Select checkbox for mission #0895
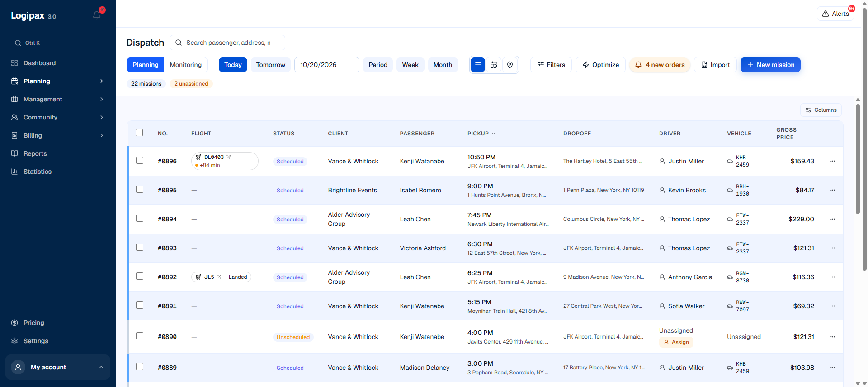868x387 pixels. [x=140, y=189]
